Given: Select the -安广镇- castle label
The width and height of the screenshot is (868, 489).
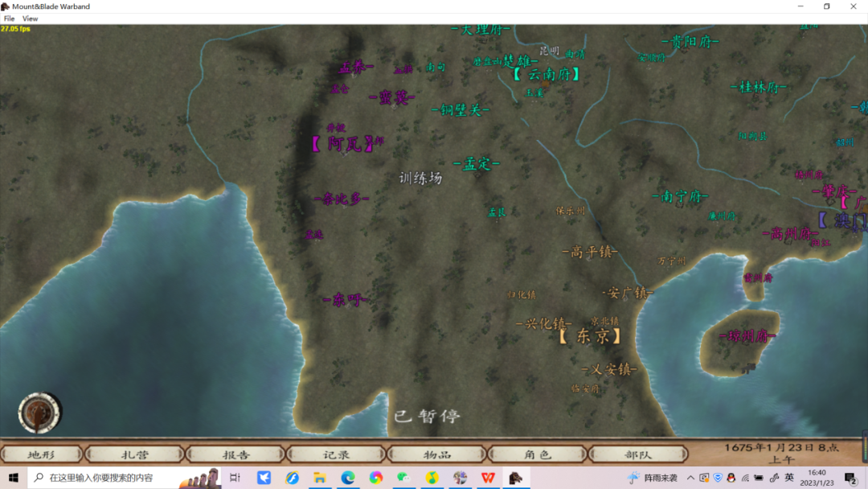Looking at the screenshot, I should click(628, 293).
